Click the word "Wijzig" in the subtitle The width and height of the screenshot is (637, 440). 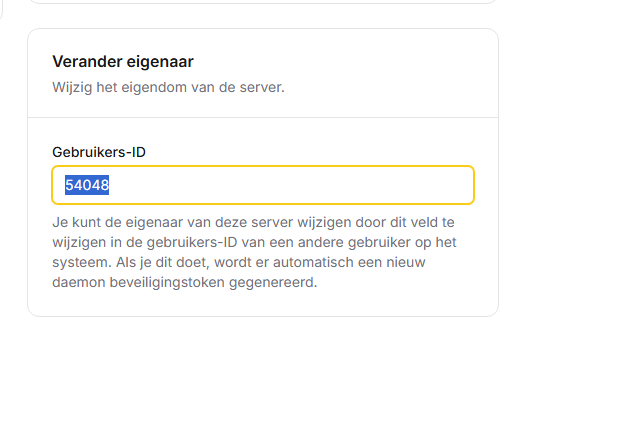click(x=72, y=87)
